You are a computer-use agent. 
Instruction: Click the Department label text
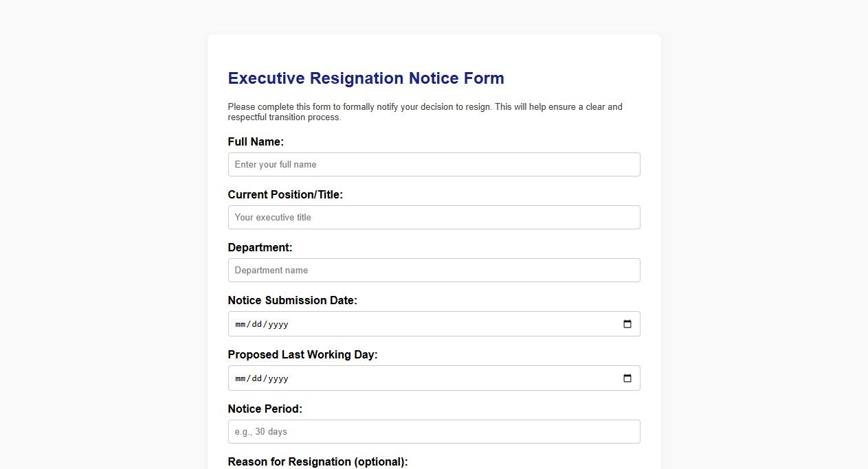pos(260,247)
